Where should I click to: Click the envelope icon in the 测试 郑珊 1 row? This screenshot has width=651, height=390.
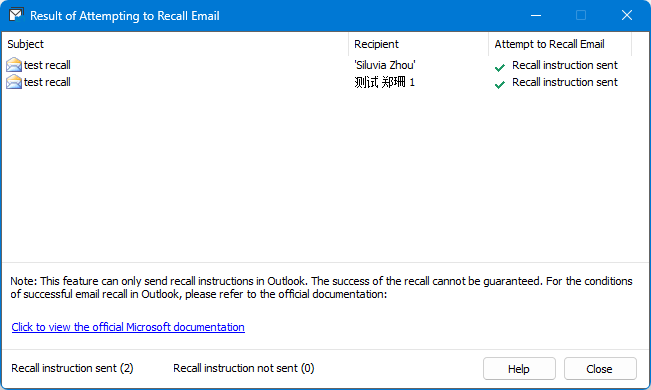[14, 82]
